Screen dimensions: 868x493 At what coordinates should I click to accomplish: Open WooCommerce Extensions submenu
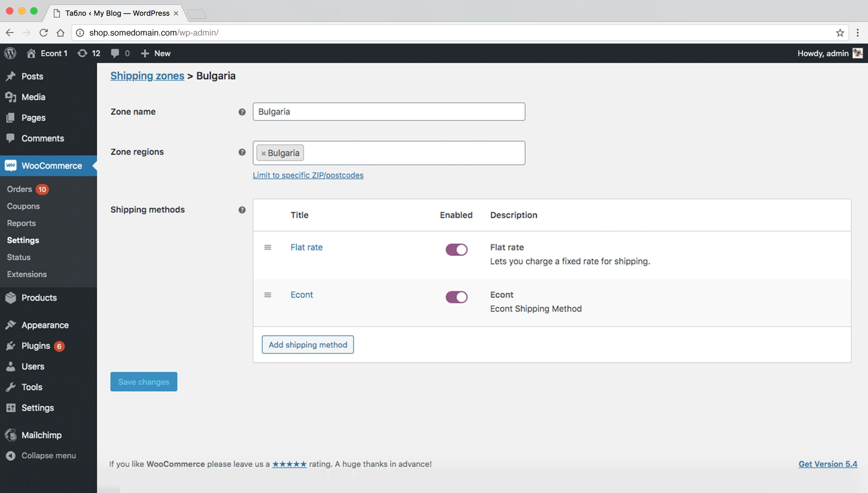27,274
